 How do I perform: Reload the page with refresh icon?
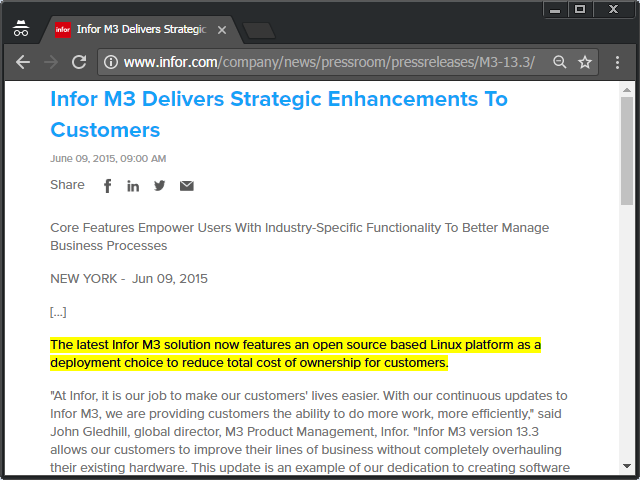[x=78, y=62]
